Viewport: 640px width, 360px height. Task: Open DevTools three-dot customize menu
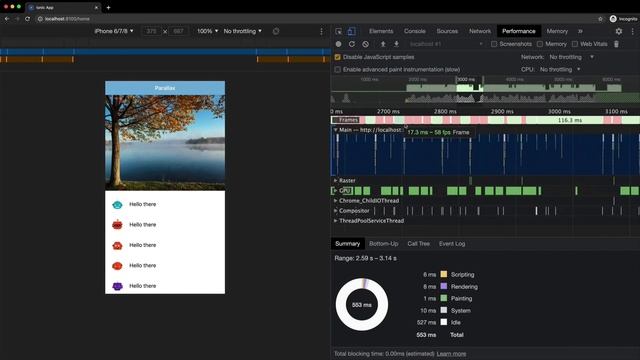pos(633,31)
